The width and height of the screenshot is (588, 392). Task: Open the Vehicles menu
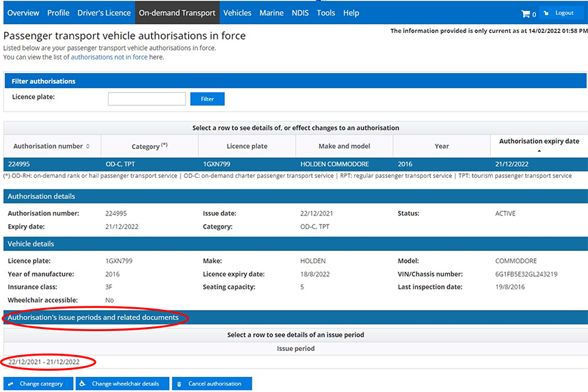[237, 13]
